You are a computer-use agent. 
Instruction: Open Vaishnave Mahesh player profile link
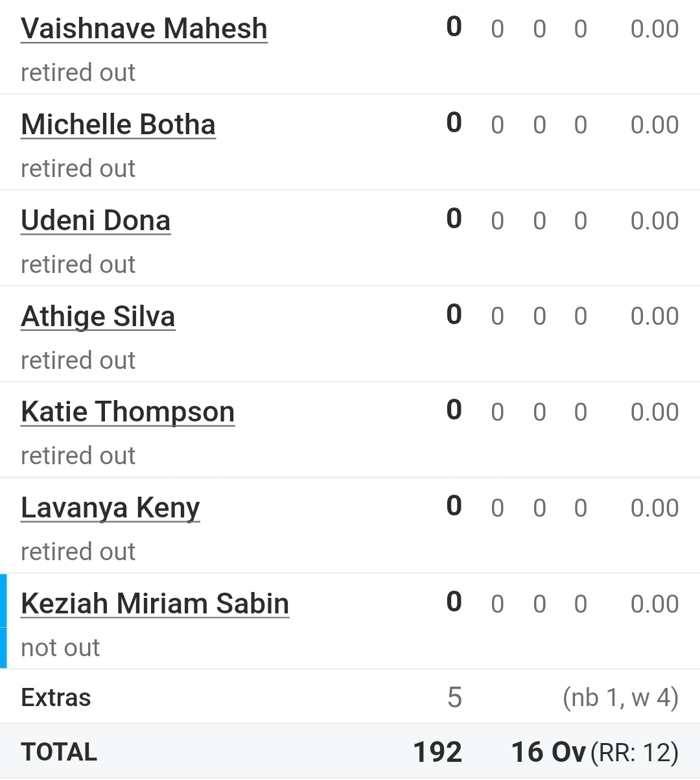(x=144, y=29)
